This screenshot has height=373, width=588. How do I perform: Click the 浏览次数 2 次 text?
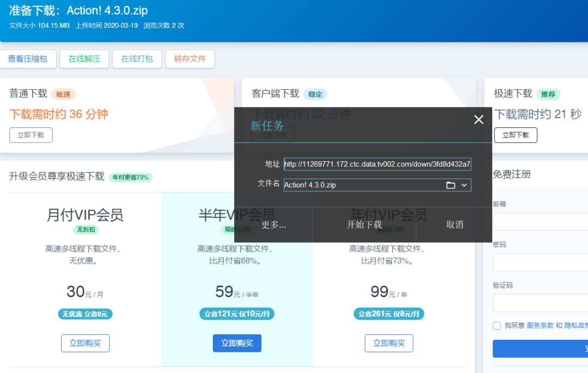coord(163,26)
